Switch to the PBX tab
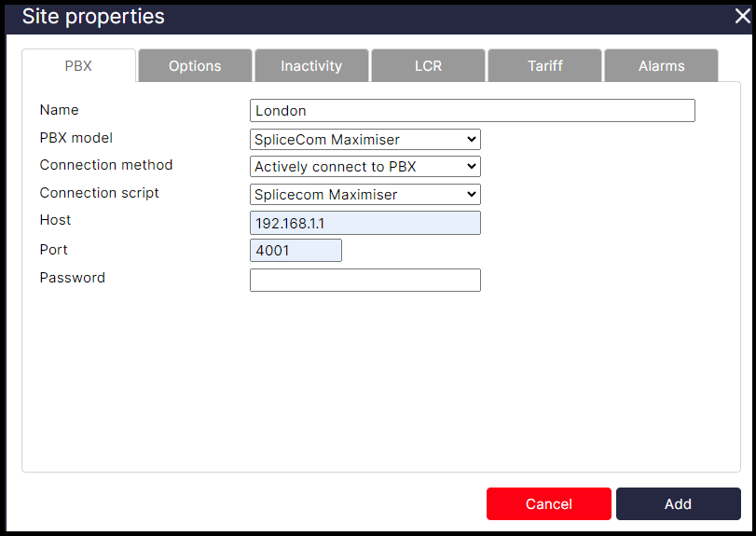756x536 pixels. [x=78, y=66]
